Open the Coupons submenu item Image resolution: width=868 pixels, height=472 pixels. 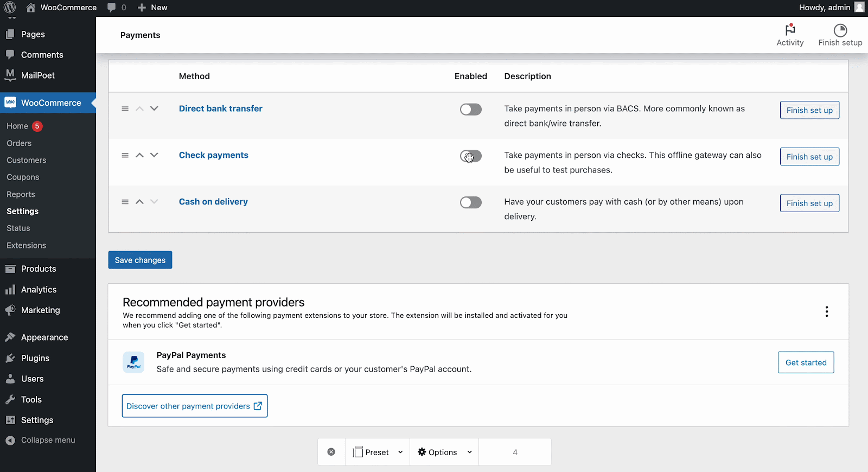[x=23, y=177]
